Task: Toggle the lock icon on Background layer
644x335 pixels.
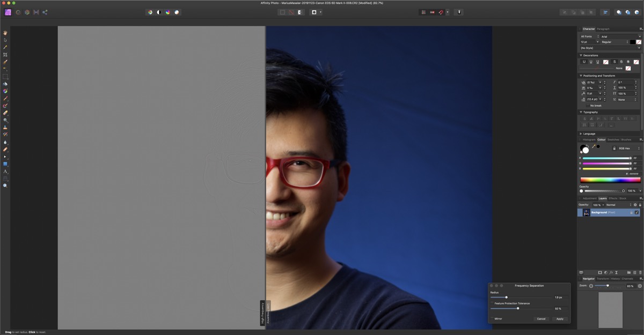Action: pyautogui.click(x=631, y=213)
